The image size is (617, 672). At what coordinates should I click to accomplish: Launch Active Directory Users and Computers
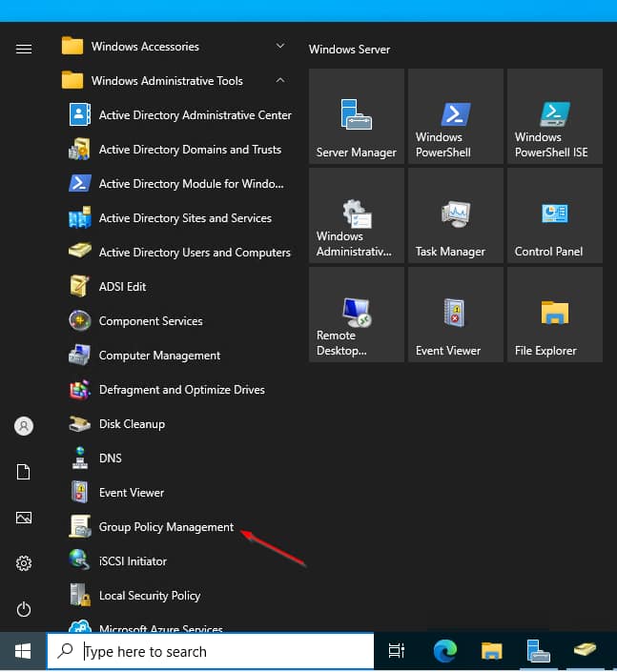point(194,253)
